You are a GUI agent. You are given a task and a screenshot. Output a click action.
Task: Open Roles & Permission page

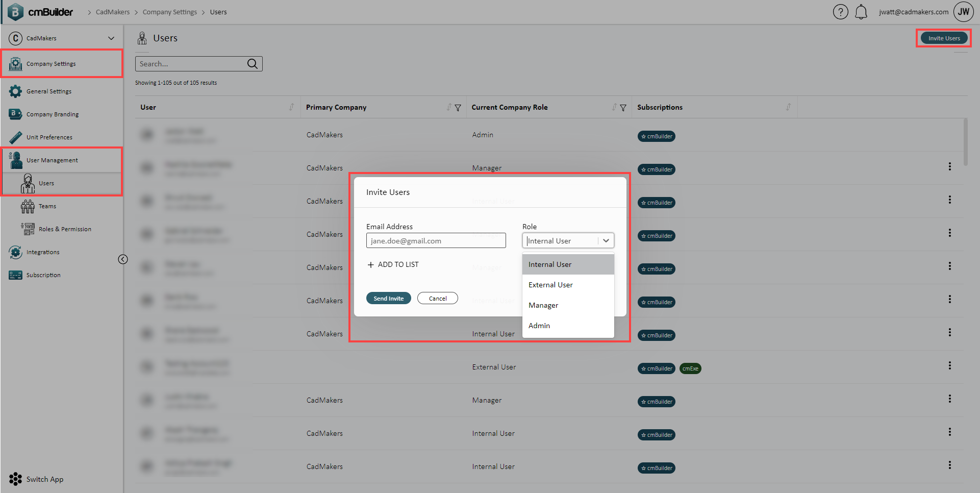tap(65, 229)
